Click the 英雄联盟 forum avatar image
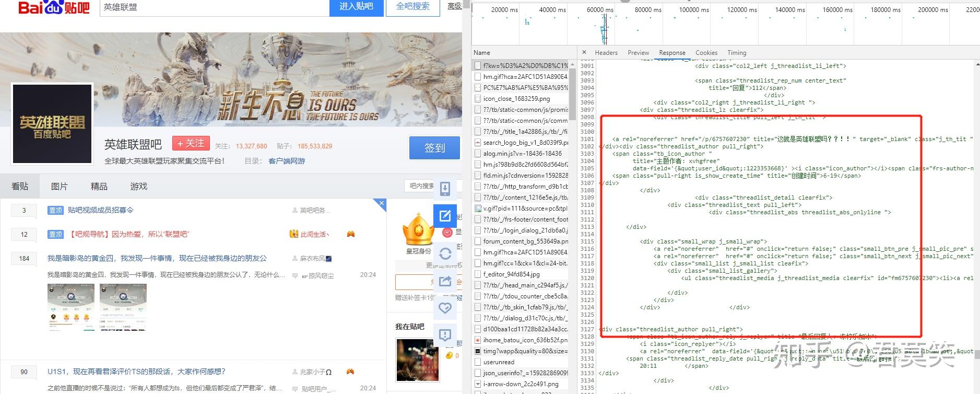This screenshot has width=980, height=394. pyautogui.click(x=52, y=123)
